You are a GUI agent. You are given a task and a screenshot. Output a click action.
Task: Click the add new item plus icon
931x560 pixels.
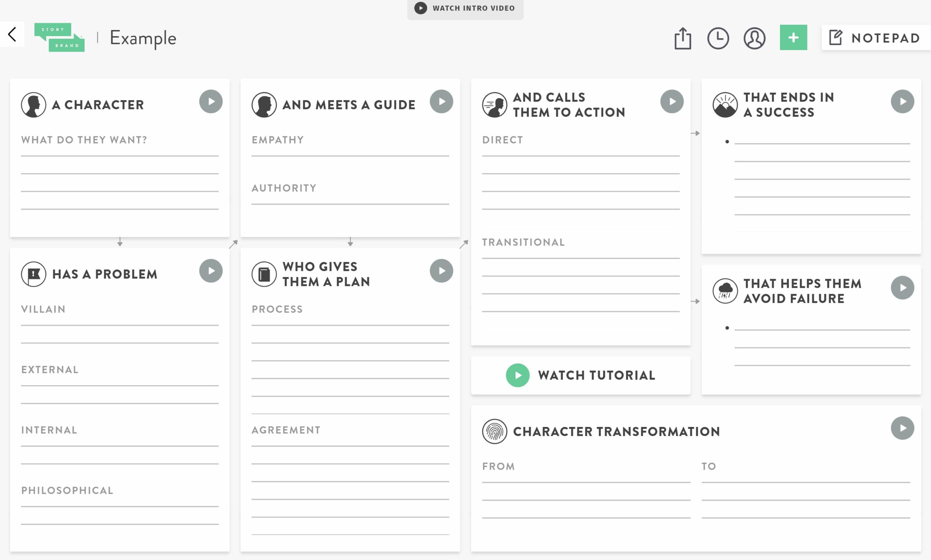click(x=793, y=39)
